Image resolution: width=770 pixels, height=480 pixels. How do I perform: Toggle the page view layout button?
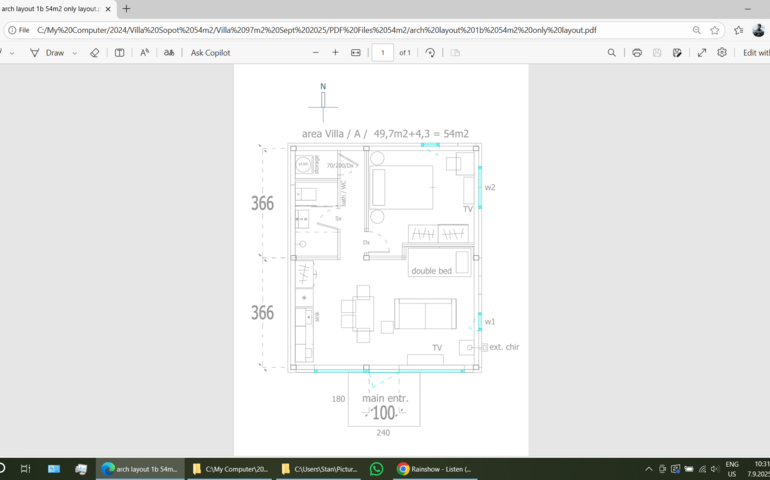point(119,52)
